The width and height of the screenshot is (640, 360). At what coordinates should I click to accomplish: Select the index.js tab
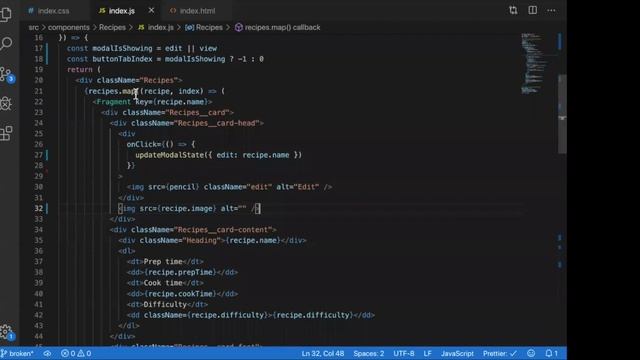(x=122, y=11)
